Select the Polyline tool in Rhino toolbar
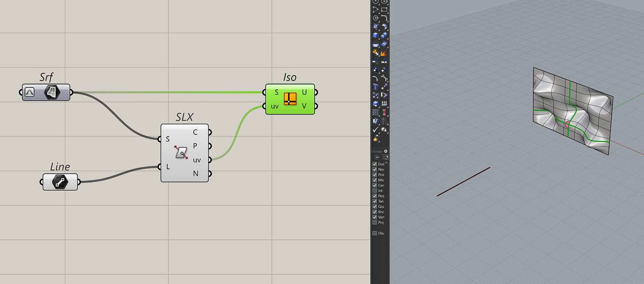 [x=375, y=9]
